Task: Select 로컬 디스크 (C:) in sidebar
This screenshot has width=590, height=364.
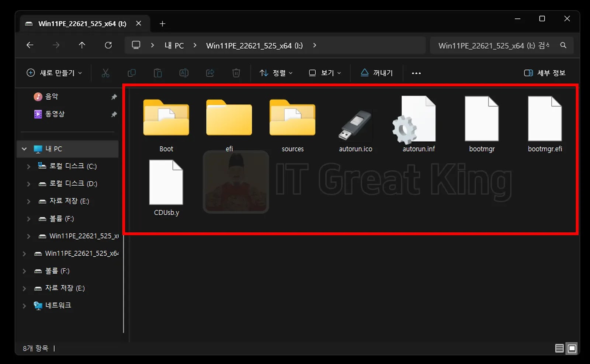Action: [68, 166]
